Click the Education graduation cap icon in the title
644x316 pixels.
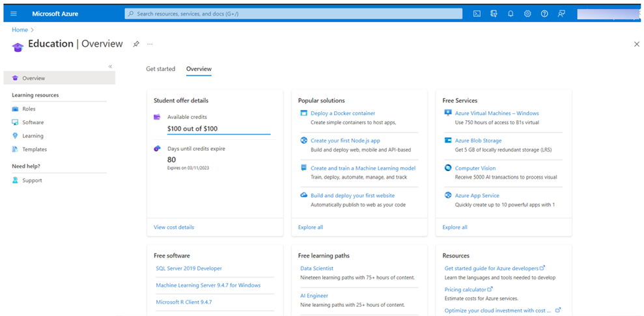18,46
